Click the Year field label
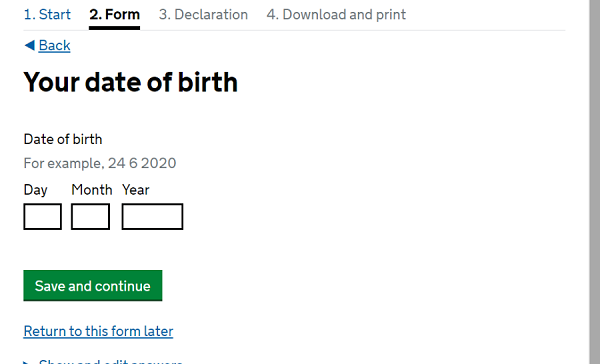This screenshot has height=364, width=600. [136, 190]
